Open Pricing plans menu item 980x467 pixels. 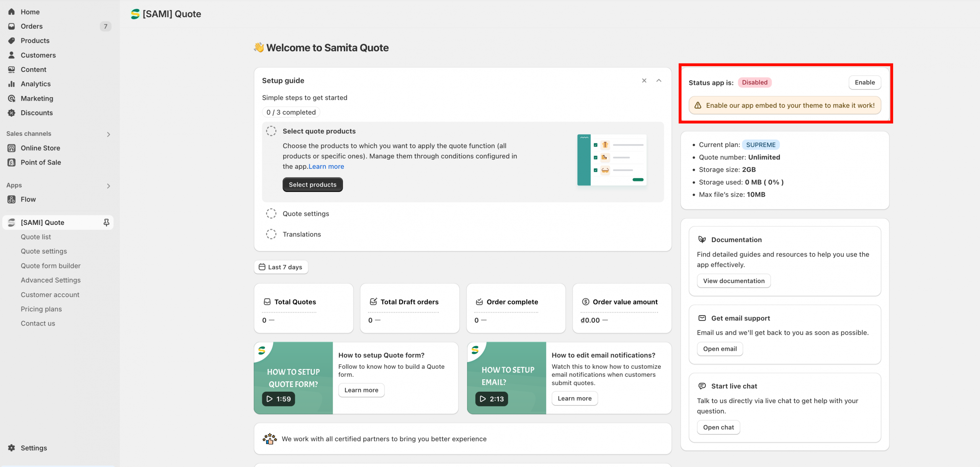[41, 309]
